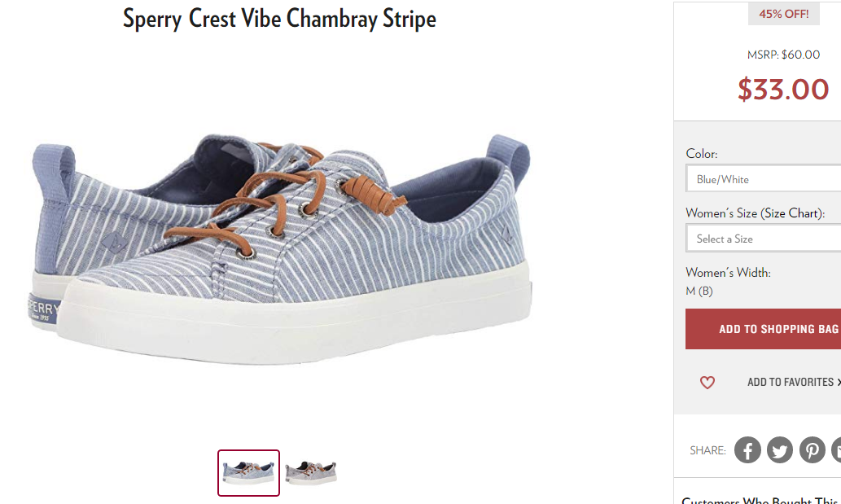This screenshot has height=504, width=841.
Task: Click the $33.00 sale price
Action: [783, 89]
